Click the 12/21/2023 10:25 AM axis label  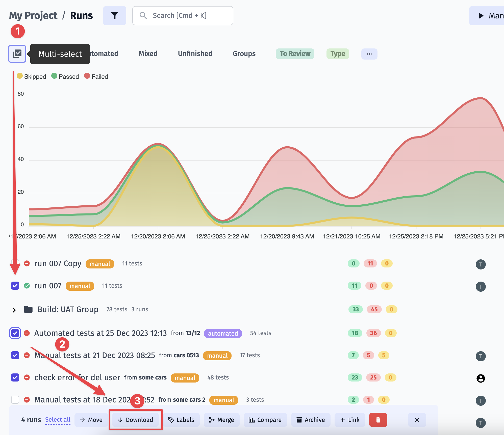click(351, 236)
